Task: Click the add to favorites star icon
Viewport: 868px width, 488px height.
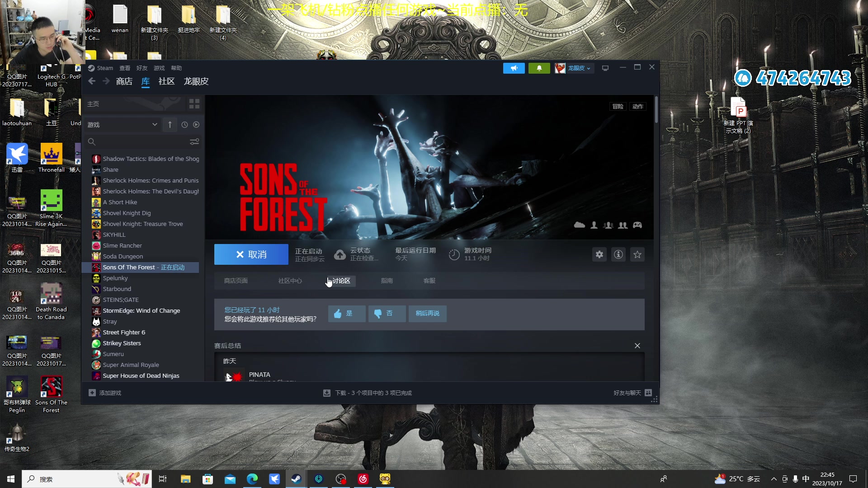Action: [x=637, y=254]
